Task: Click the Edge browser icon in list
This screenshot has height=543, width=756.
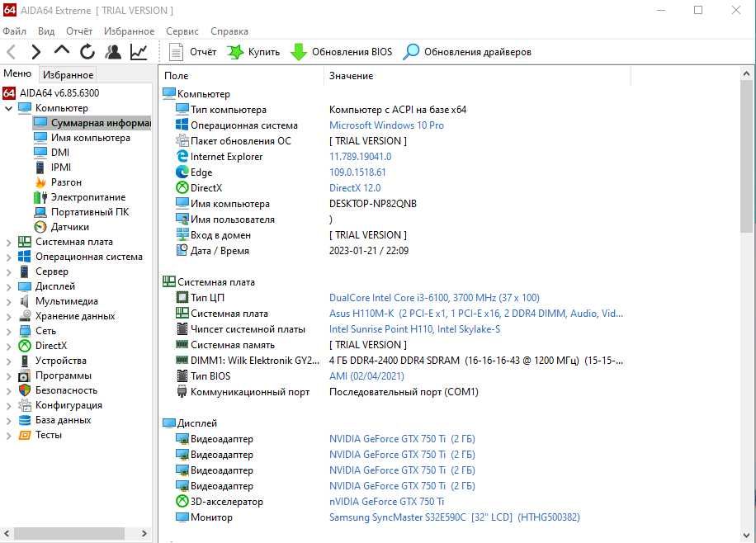Action: pos(182,172)
